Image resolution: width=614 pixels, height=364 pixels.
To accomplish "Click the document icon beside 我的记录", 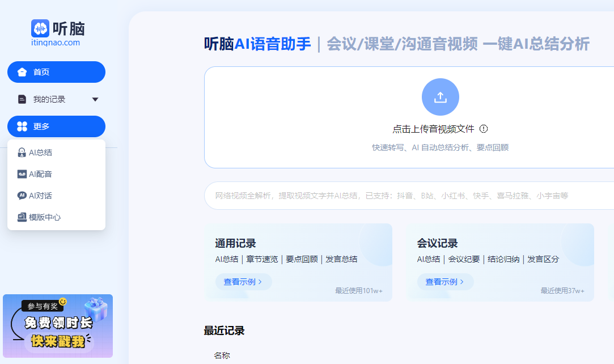I will [22, 99].
